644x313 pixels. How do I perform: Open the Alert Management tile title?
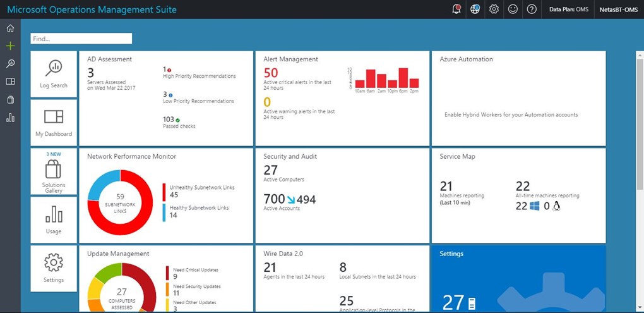(291, 59)
